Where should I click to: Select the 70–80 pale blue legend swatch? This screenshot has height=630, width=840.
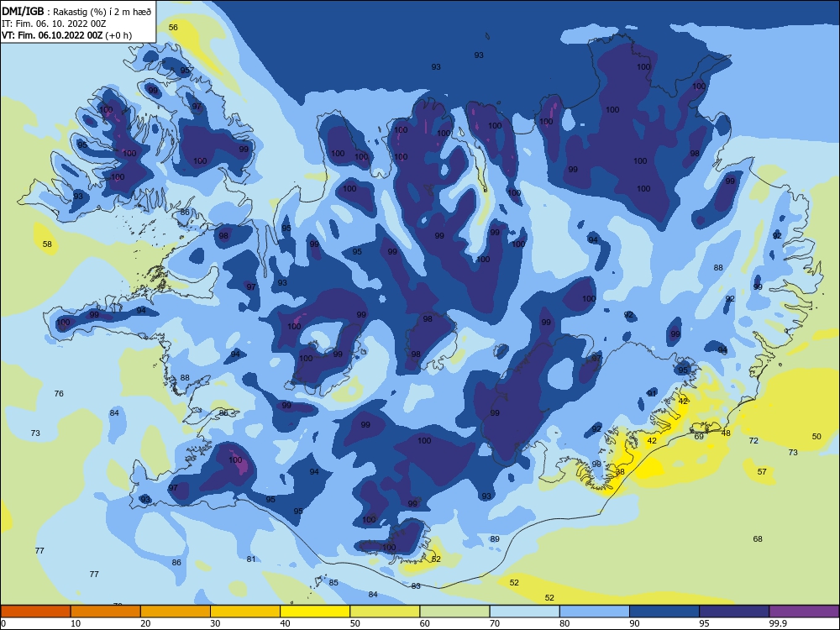[524, 612]
